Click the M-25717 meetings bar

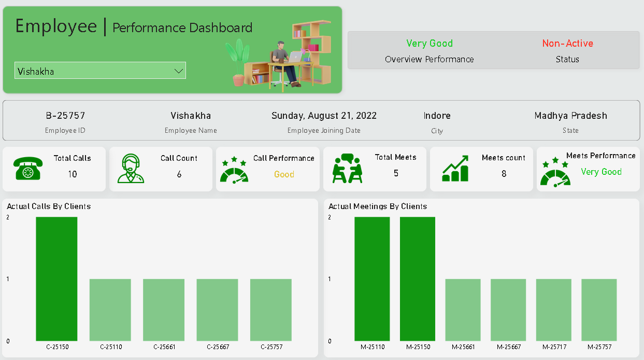pos(554,310)
